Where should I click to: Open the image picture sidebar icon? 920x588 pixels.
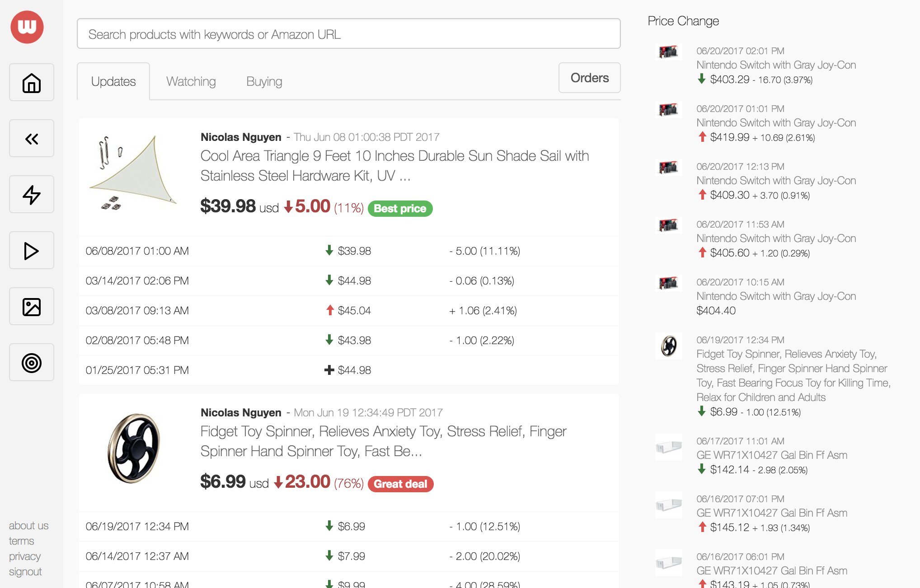click(x=32, y=307)
